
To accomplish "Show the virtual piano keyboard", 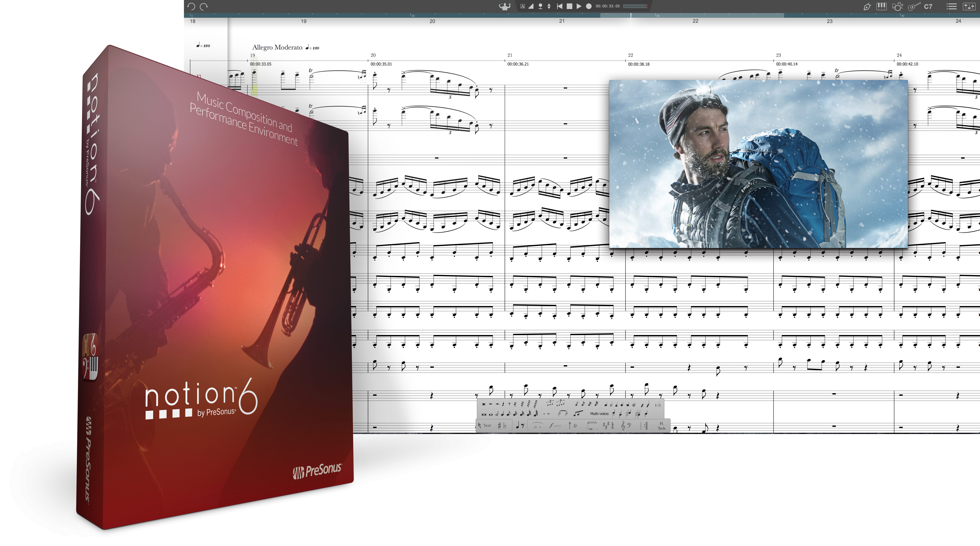I will click(x=881, y=7).
